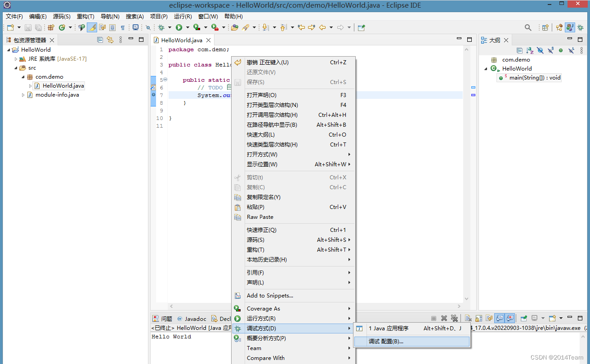Image resolution: width=590 pixels, height=364 pixels.
Task: Expand JRE 系统库 node in package explorer
Action: tap(16, 59)
